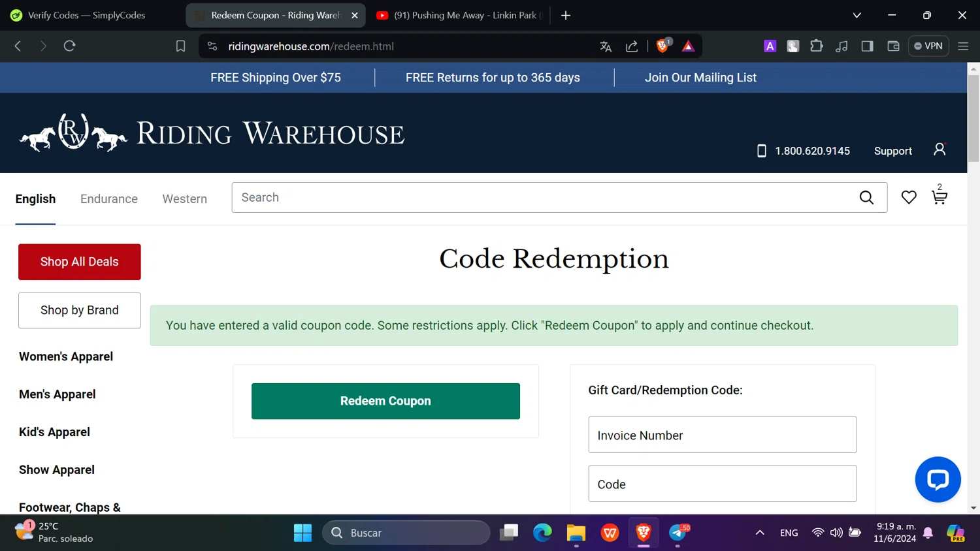Click the Shop by Brand button
980x551 pixels.
tap(80, 310)
